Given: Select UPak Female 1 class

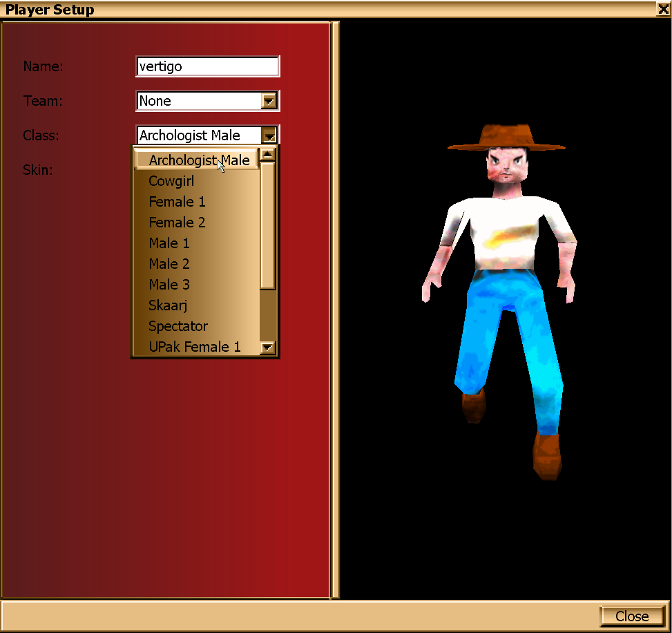Looking at the screenshot, I should point(197,346).
